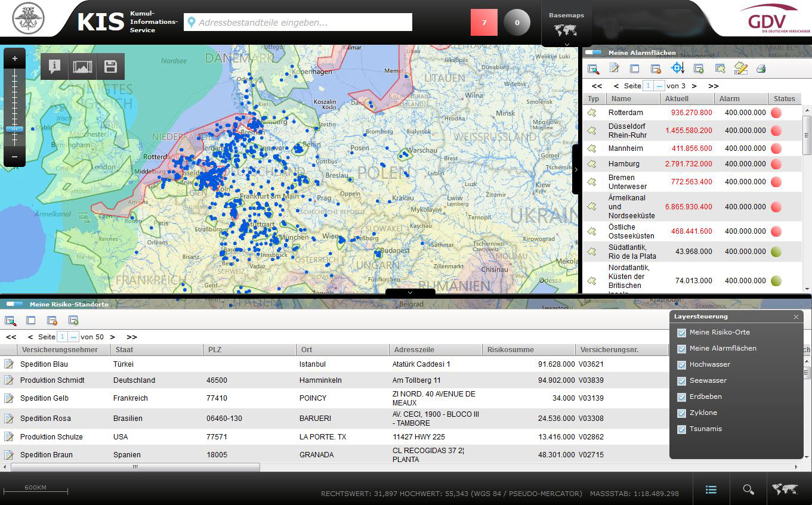Screen dimensions: 812x505
Task: Click the save map floppy-disk icon
Action: (110, 66)
